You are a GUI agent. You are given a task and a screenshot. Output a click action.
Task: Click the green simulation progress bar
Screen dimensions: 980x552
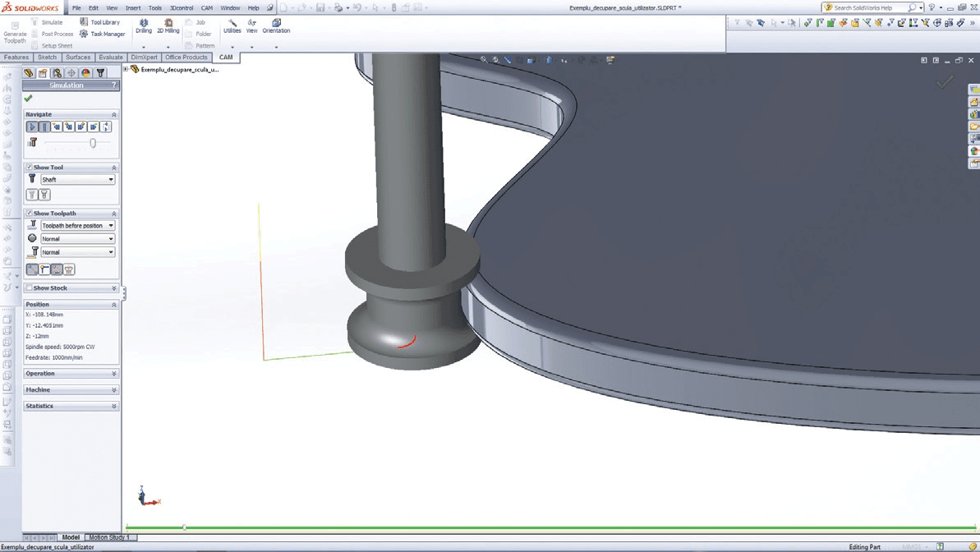550,527
